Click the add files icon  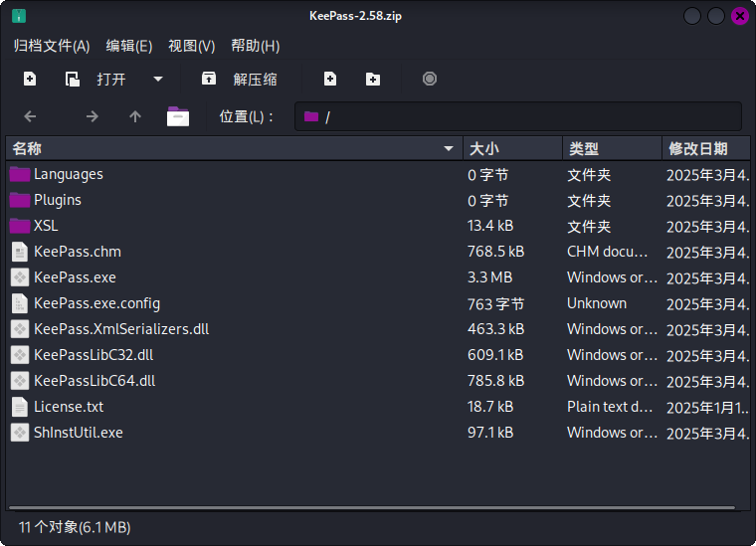point(330,79)
